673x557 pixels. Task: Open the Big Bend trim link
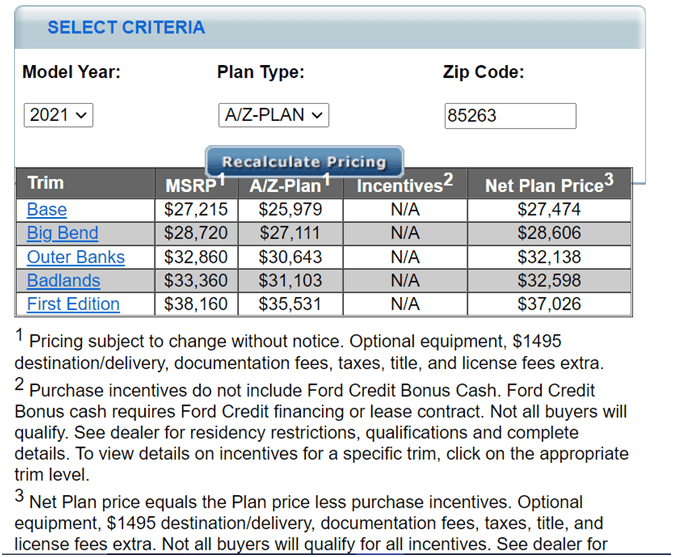(x=63, y=233)
